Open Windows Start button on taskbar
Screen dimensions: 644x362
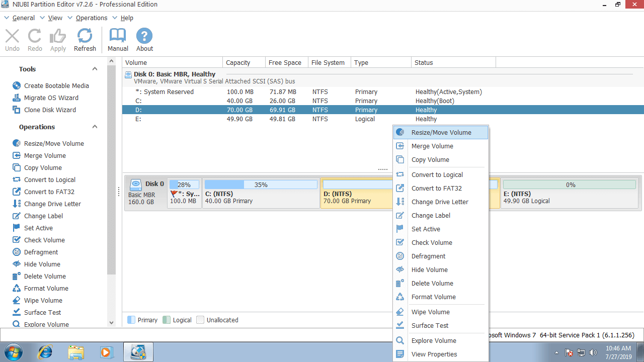tap(13, 352)
